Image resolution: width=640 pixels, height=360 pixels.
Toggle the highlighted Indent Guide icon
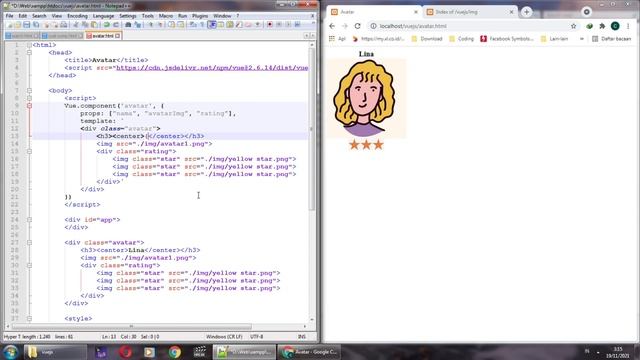coord(212,25)
